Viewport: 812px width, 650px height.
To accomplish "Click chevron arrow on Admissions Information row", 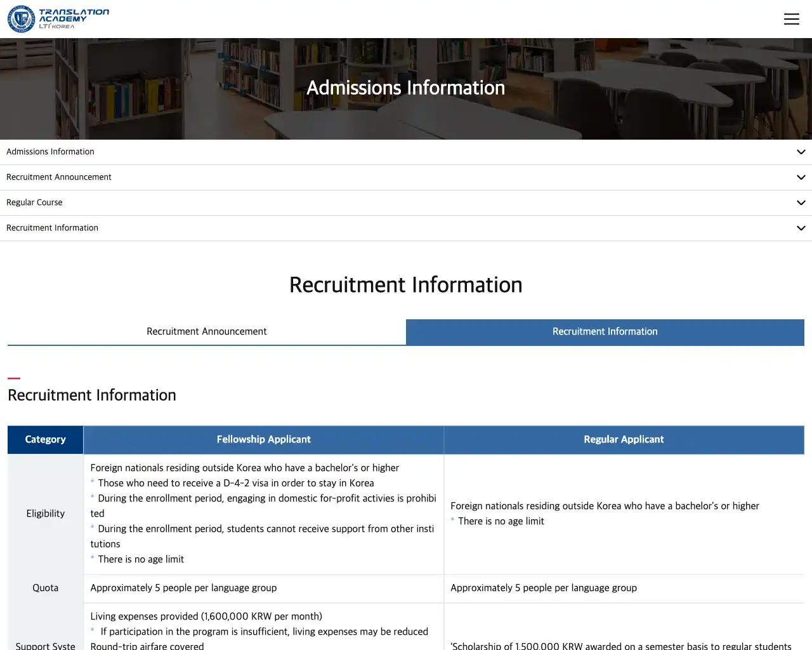I will tap(801, 152).
